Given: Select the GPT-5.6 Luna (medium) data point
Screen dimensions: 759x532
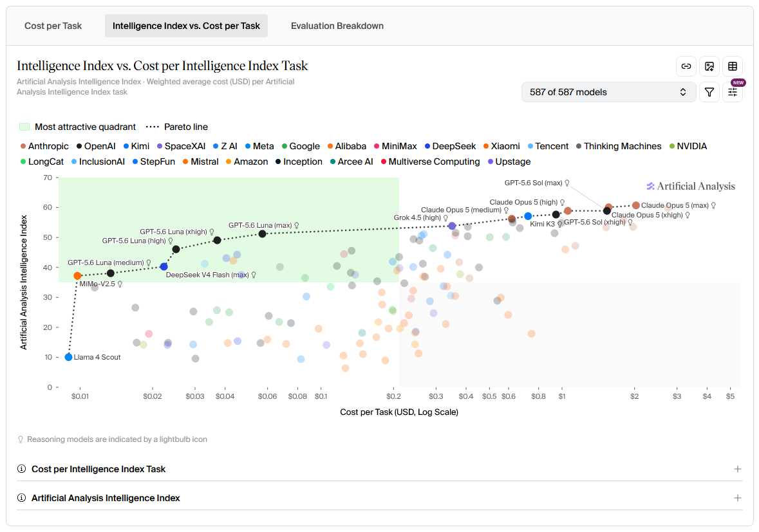Looking at the screenshot, I should point(110,273).
